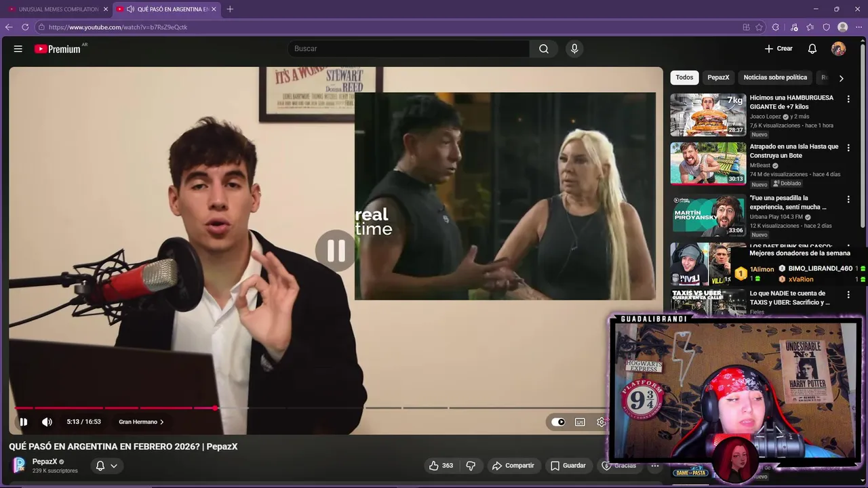Close the QUÉ PASÓ EN ARGENTINA tab
The image size is (868, 488).
[x=214, y=9]
